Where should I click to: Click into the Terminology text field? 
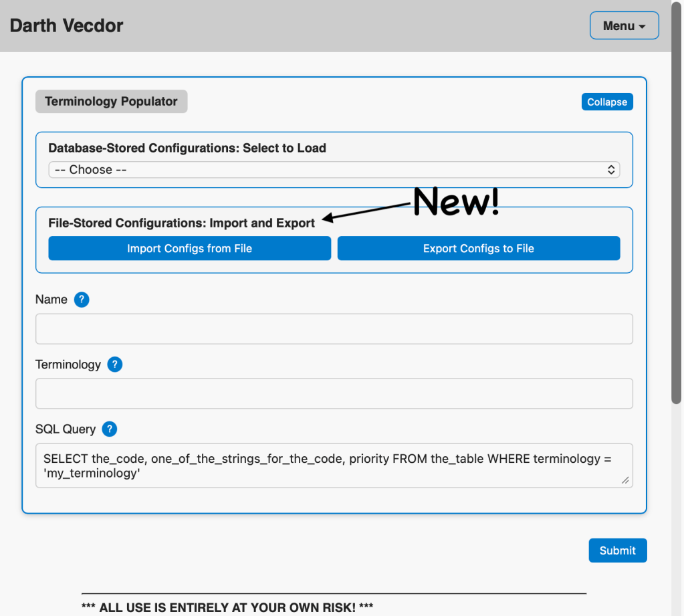click(x=334, y=394)
